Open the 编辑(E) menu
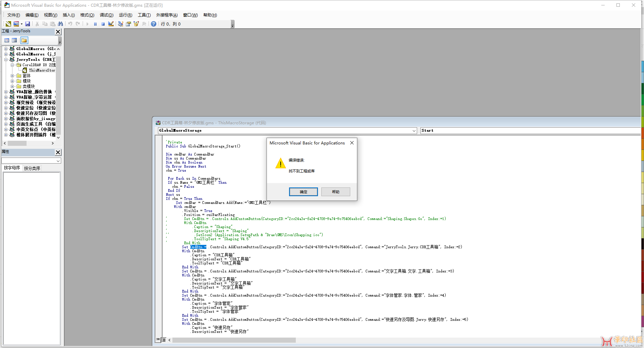This screenshot has height=348, width=644. point(32,15)
